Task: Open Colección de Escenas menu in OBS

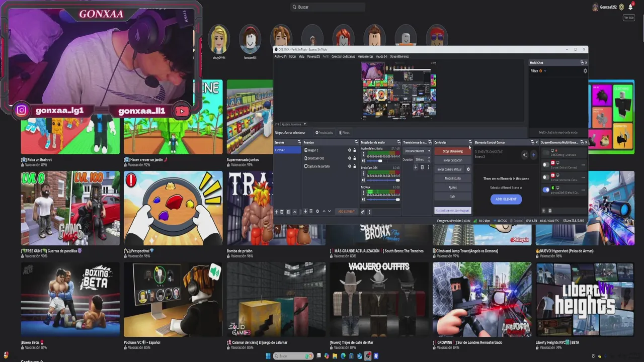Action: 343,56
